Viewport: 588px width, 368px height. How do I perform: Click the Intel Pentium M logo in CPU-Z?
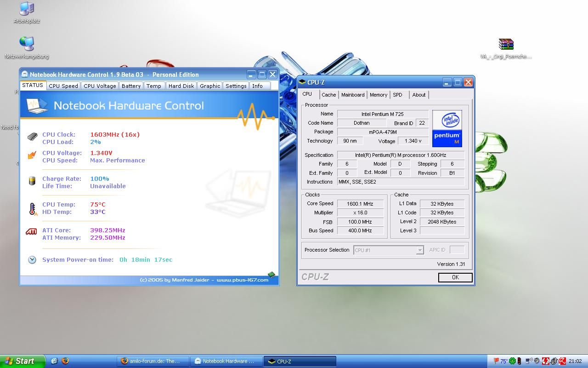(447, 128)
